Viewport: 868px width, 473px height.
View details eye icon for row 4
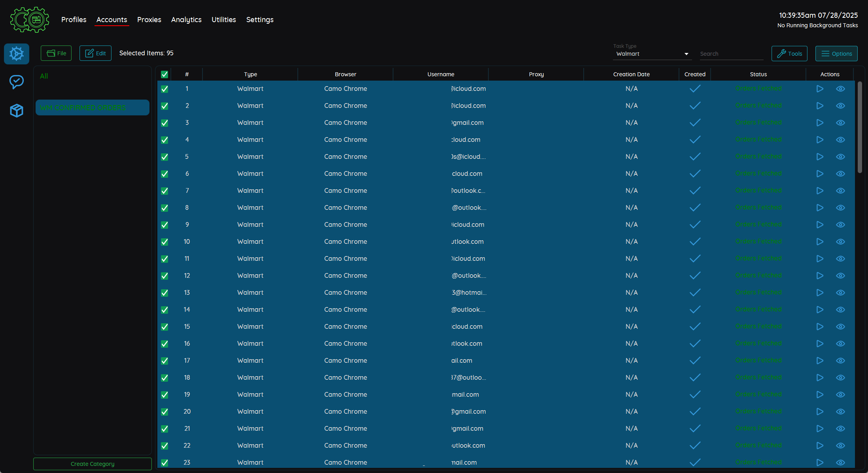pos(841,140)
